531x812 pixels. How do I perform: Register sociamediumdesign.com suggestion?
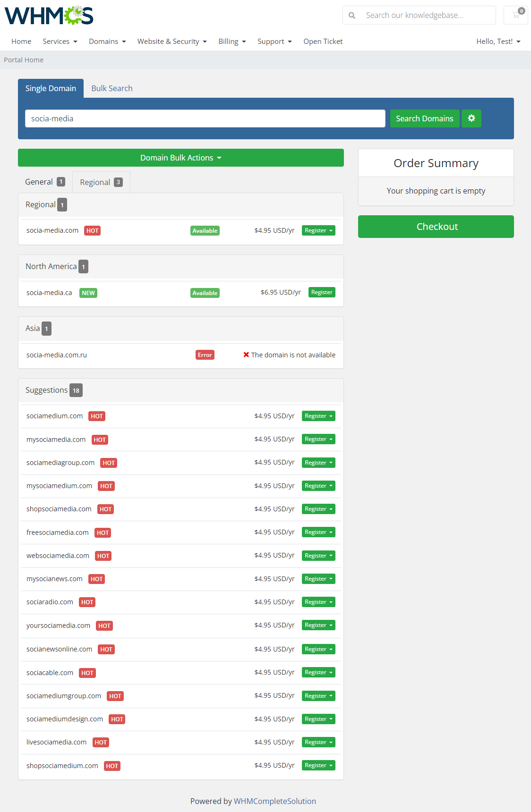(318, 719)
